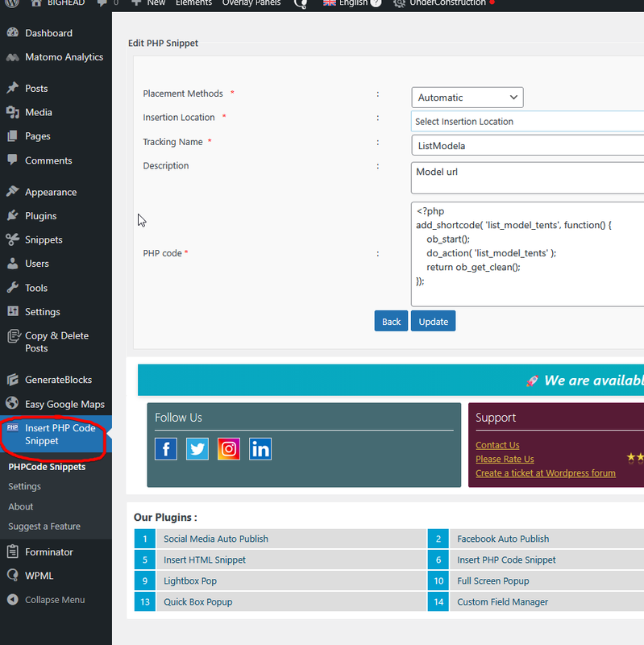Click the Matomo Analytics icon
Screen dimensions: 644x645
(x=13, y=57)
